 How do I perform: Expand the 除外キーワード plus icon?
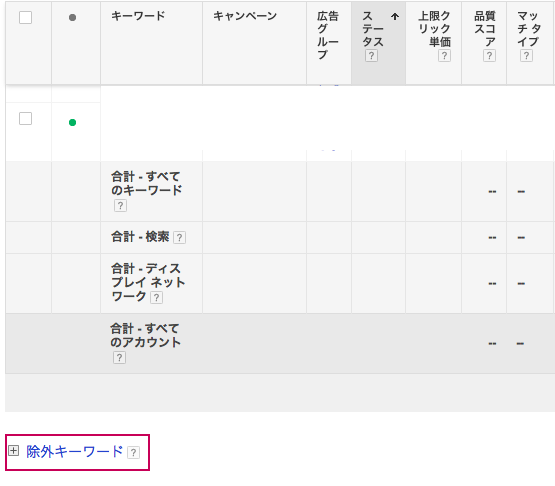[13, 451]
